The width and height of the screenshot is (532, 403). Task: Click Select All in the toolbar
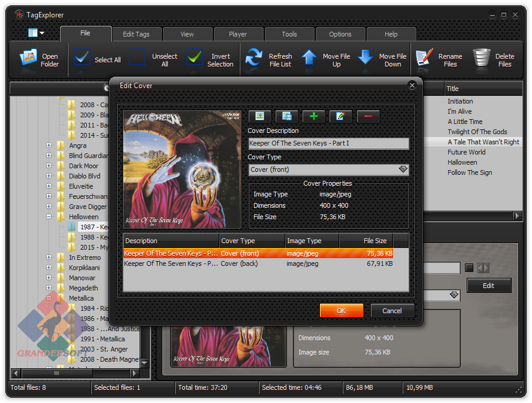[83, 58]
